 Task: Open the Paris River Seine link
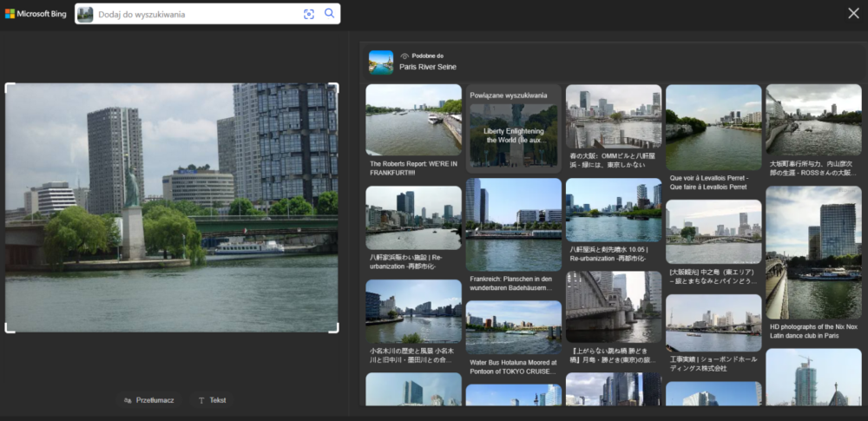click(x=428, y=67)
